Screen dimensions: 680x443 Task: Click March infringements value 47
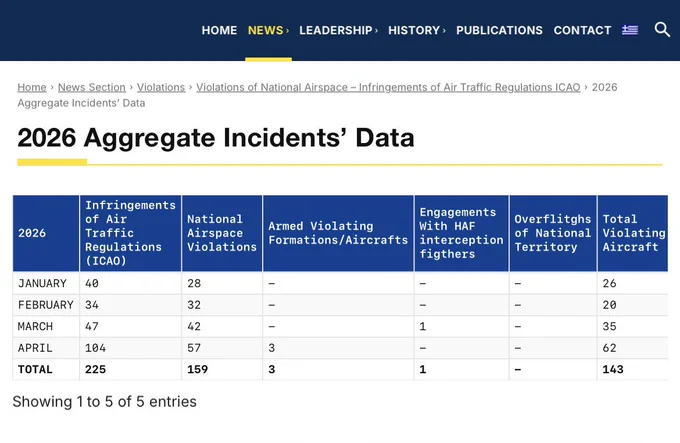click(x=92, y=326)
